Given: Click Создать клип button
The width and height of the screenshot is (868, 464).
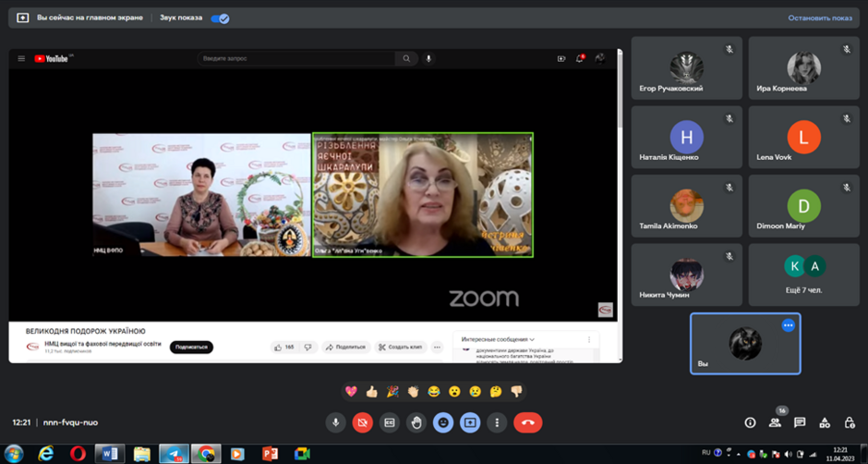Looking at the screenshot, I should (401, 347).
